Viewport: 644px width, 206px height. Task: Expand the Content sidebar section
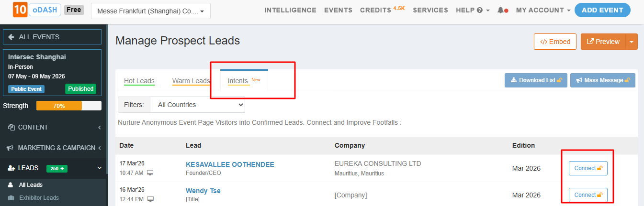(x=99, y=127)
